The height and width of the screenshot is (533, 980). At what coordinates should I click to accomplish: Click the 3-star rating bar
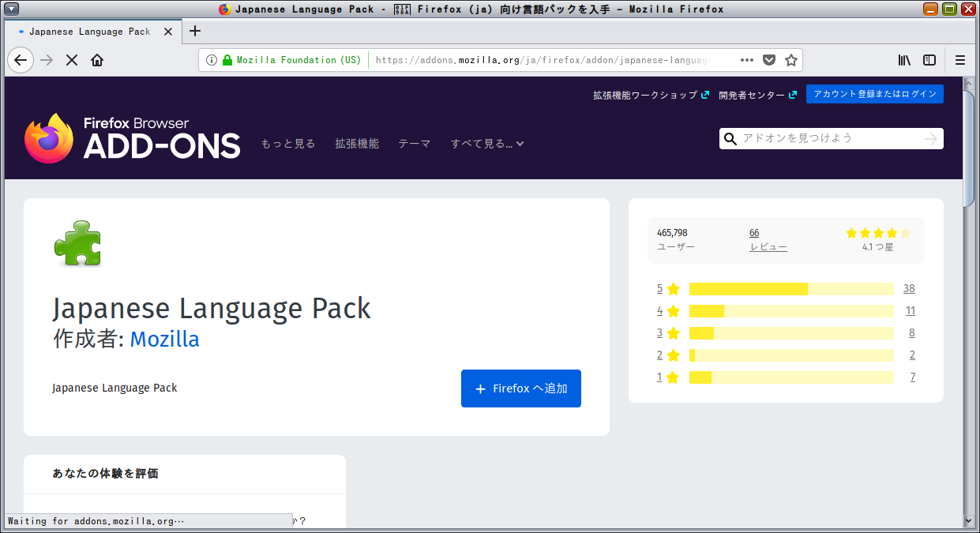pyautogui.click(x=791, y=333)
